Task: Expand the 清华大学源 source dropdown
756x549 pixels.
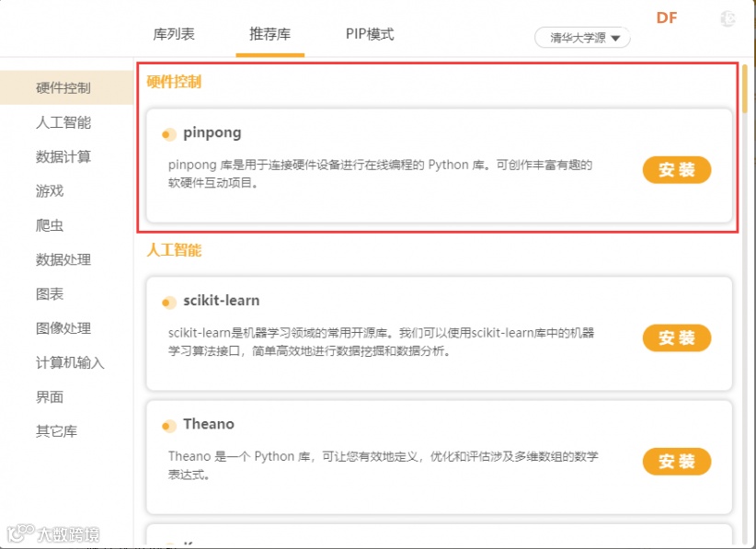Action: tap(582, 38)
